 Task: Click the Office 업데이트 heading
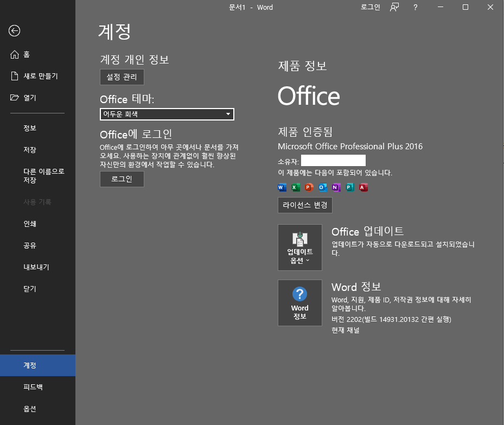[x=367, y=231]
